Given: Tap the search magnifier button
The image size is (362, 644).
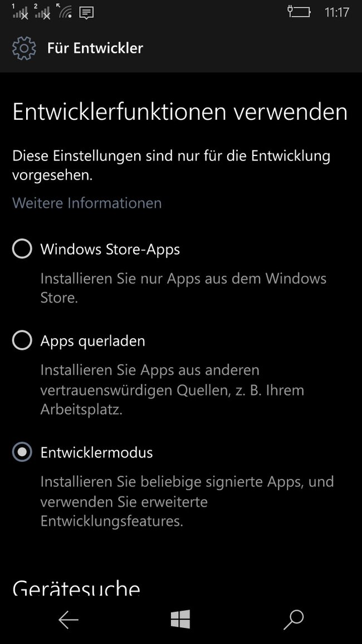Looking at the screenshot, I should coord(293,620).
